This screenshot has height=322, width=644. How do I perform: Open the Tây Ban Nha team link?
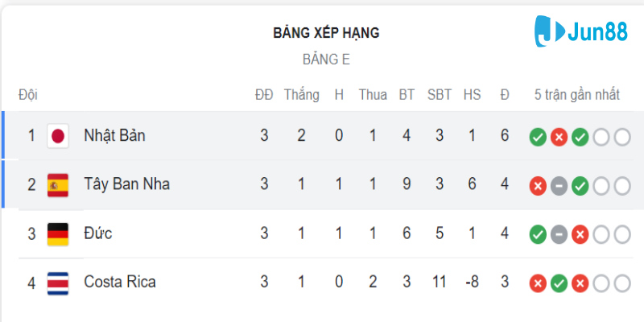click(126, 184)
